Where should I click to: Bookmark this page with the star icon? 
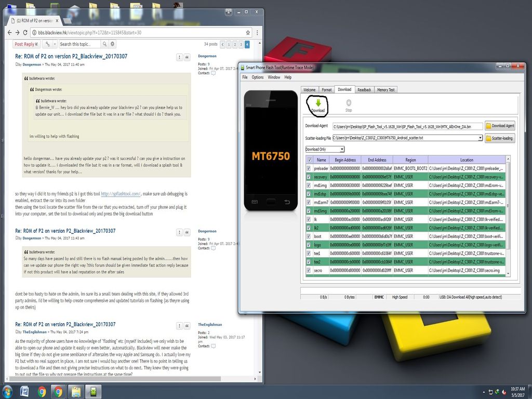pyautogui.click(x=248, y=33)
